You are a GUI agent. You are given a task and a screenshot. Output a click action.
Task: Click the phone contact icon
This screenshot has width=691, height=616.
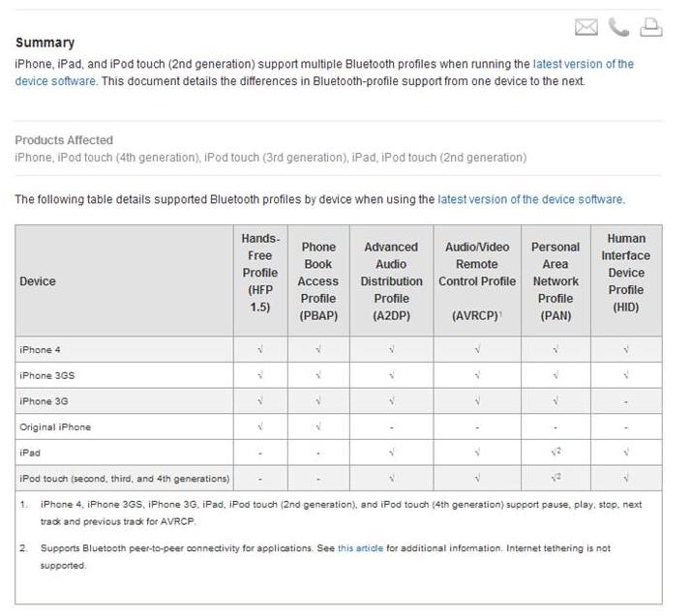[x=619, y=28]
